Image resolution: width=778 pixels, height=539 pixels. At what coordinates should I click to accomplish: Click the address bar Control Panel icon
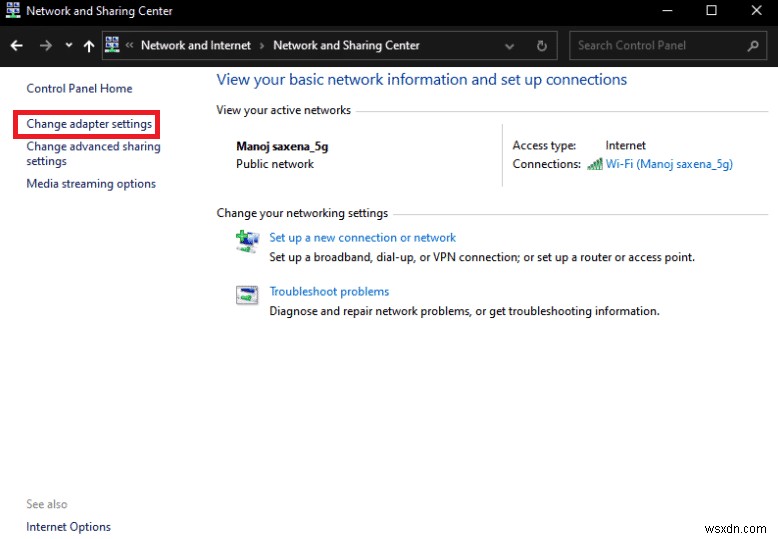point(113,45)
